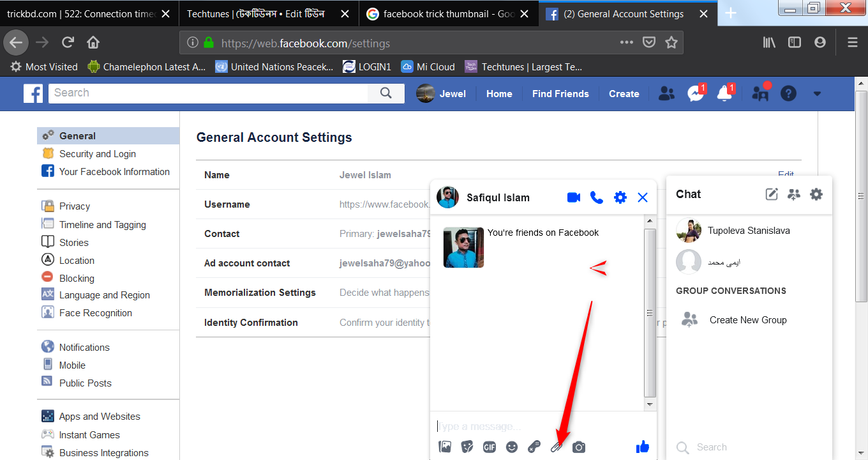Open the Firefox hamburger menu
This screenshot has height=460, width=868.
[x=853, y=43]
